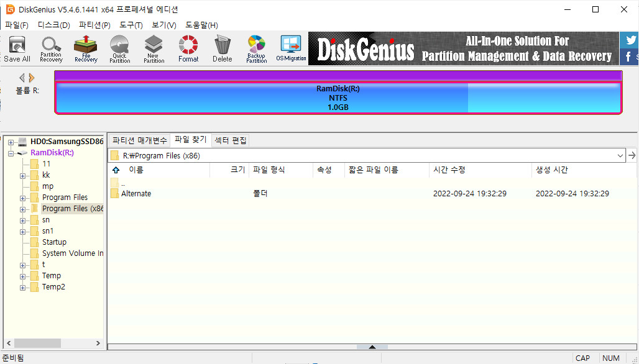The height and width of the screenshot is (364, 639).
Task: Go to next disk arrow
Action: [x=31, y=78]
